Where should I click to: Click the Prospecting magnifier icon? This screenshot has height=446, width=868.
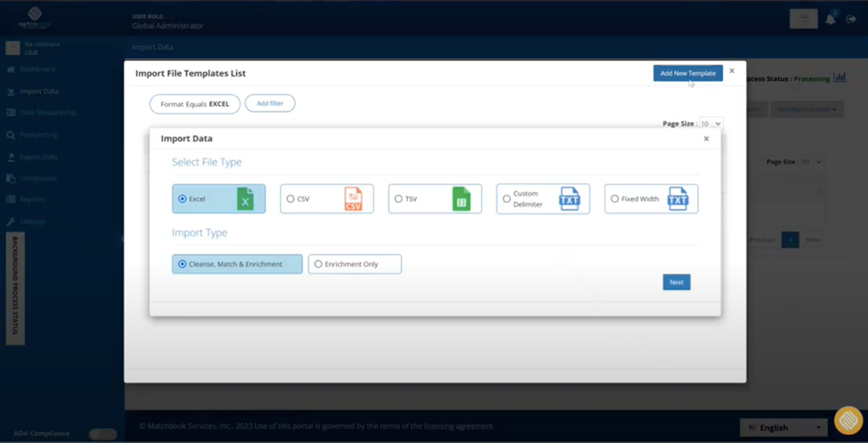(x=10, y=135)
